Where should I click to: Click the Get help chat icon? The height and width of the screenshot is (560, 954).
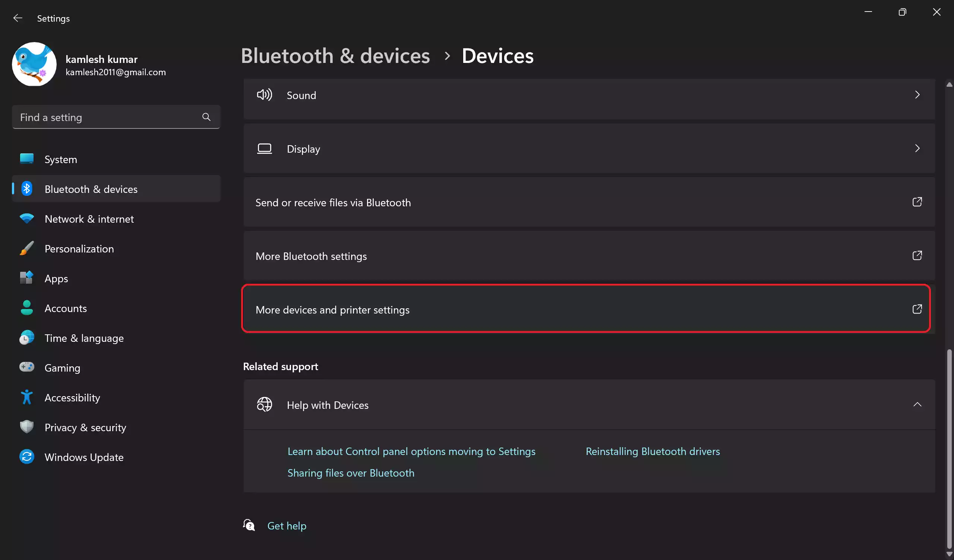(x=249, y=525)
